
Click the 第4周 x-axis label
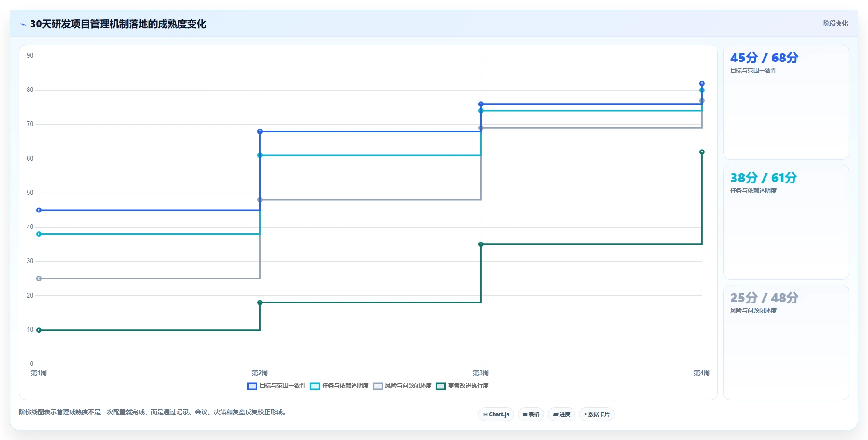(702, 373)
